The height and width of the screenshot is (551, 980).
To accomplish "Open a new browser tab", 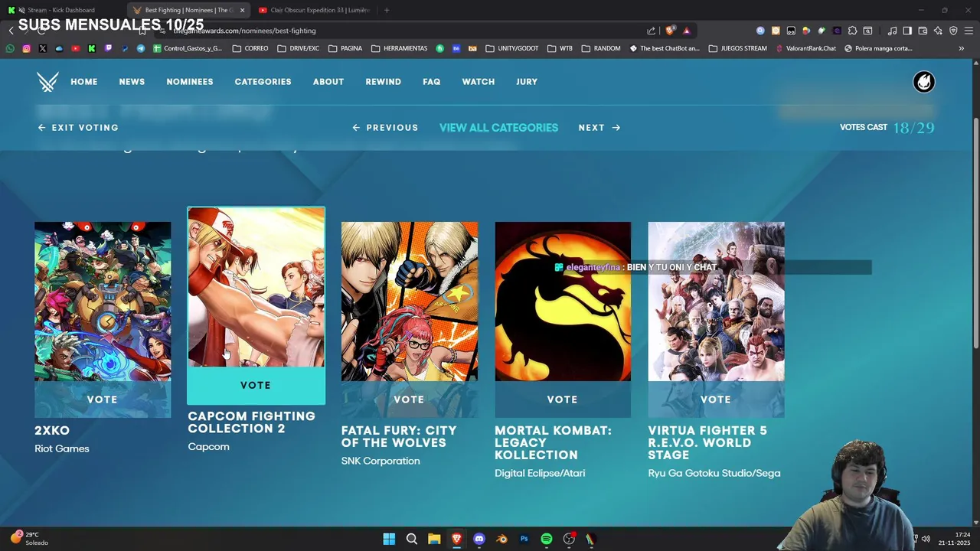I will click(387, 10).
